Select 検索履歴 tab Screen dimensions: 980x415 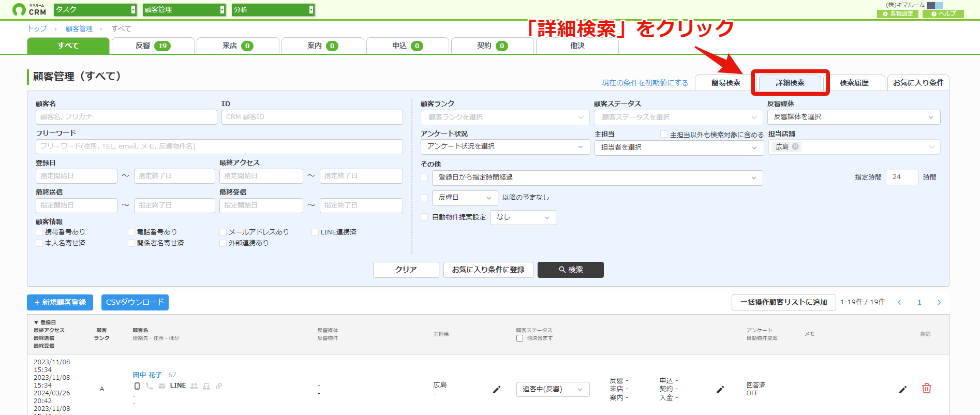pyautogui.click(x=854, y=83)
